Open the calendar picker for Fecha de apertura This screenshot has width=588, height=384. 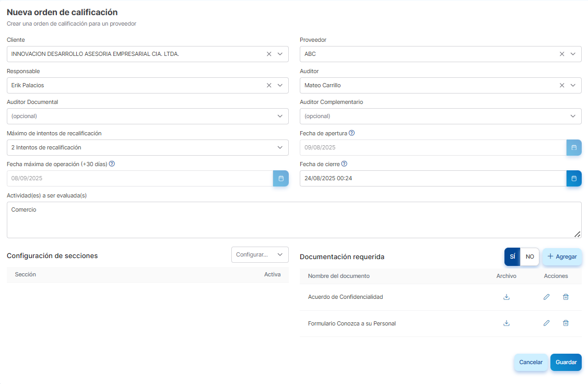pyautogui.click(x=573, y=147)
